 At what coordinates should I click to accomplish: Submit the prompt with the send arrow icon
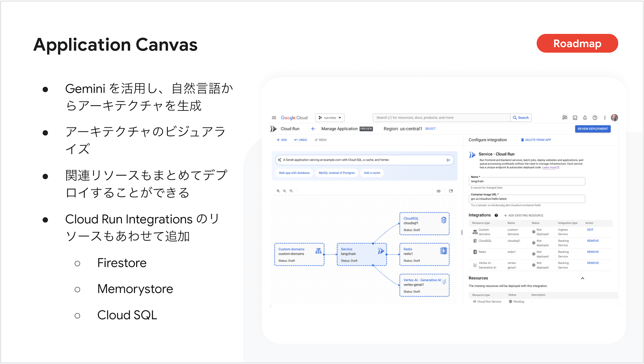pyautogui.click(x=449, y=160)
